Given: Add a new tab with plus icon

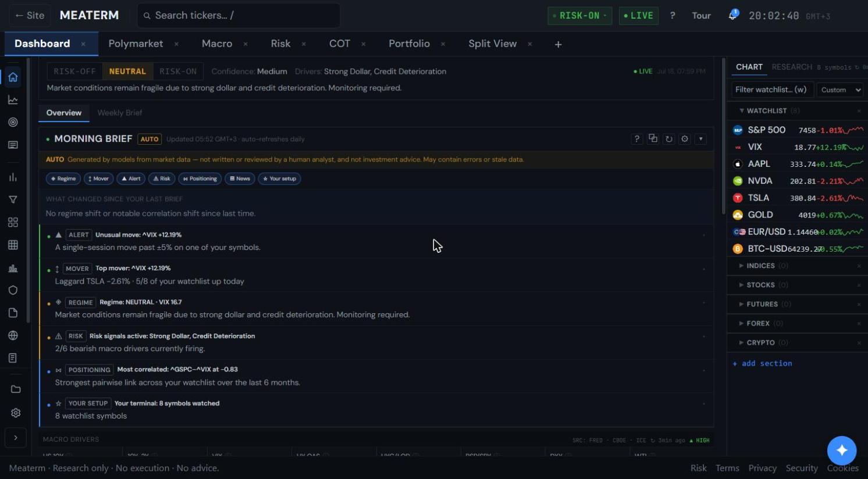Looking at the screenshot, I should [558, 44].
